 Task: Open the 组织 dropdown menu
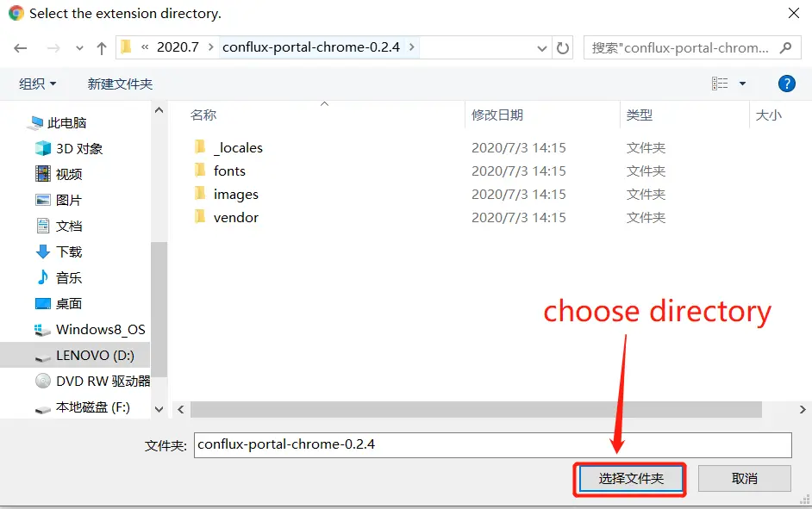click(36, 84)
